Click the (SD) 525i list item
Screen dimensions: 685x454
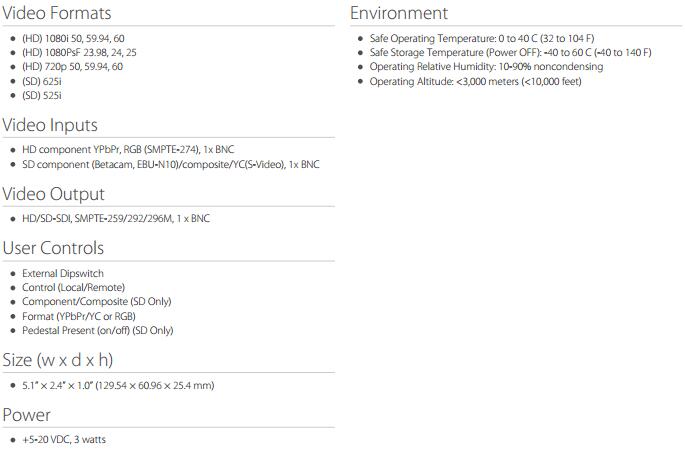41,96
